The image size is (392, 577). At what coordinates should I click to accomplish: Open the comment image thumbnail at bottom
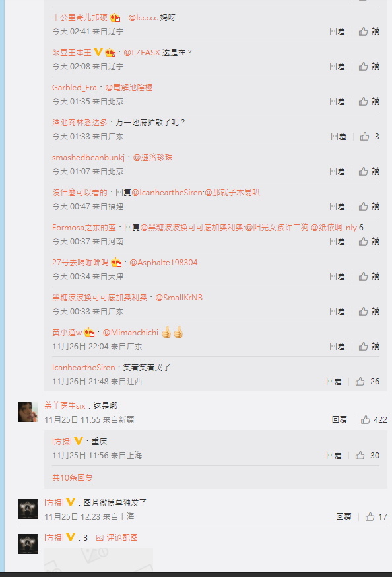coord(98,559)
